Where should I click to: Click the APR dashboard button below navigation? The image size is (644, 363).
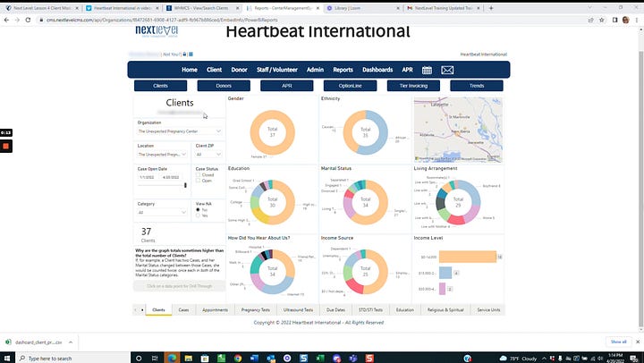287,86
